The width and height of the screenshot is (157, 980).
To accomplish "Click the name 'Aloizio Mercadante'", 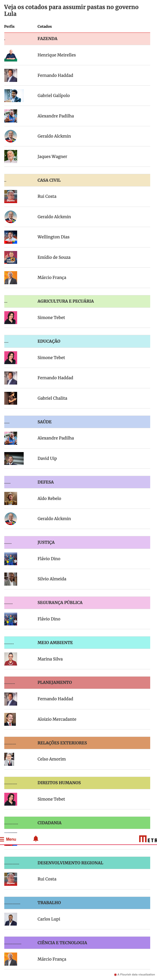I will pos(57,719).
